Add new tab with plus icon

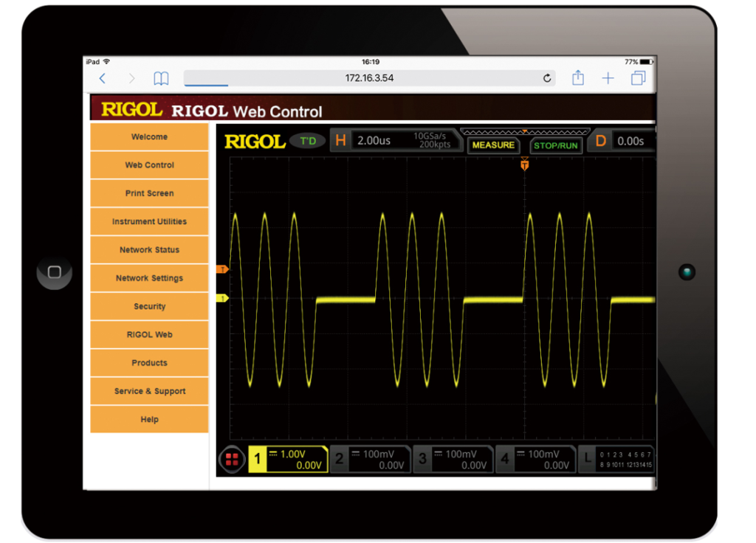click(x=608, y=78)
